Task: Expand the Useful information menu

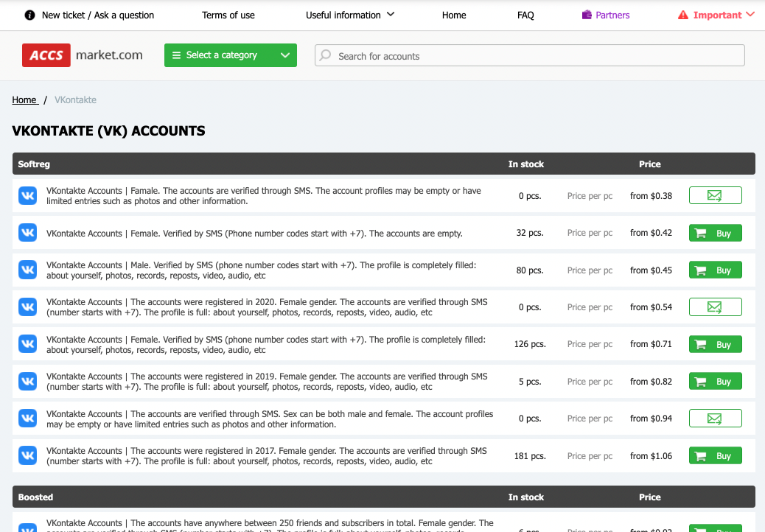Action: tap(350, 15)
